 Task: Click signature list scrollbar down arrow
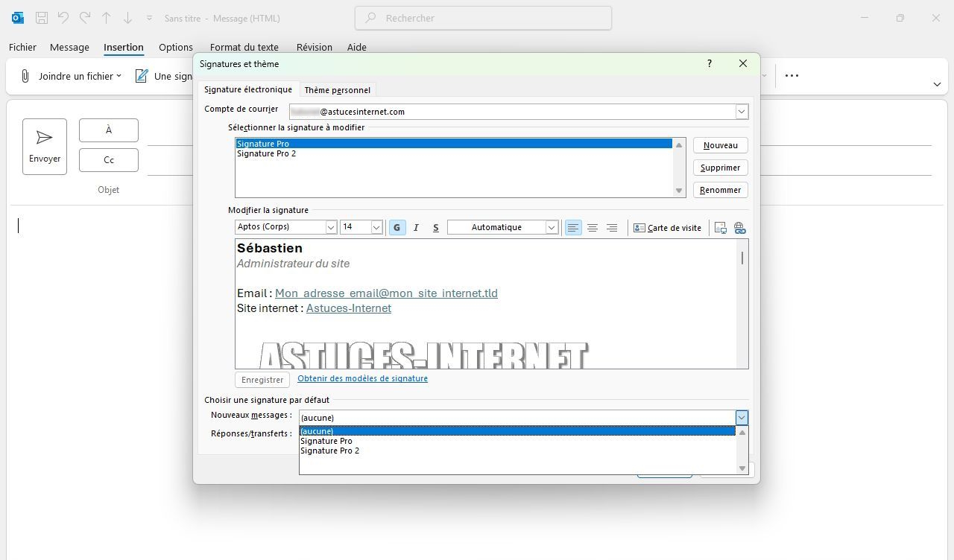679,191
